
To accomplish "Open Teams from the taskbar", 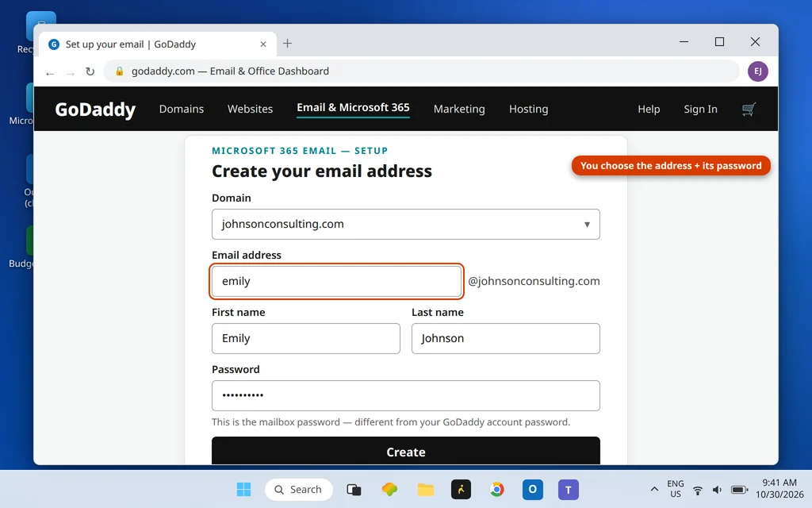I will [568, 489].
